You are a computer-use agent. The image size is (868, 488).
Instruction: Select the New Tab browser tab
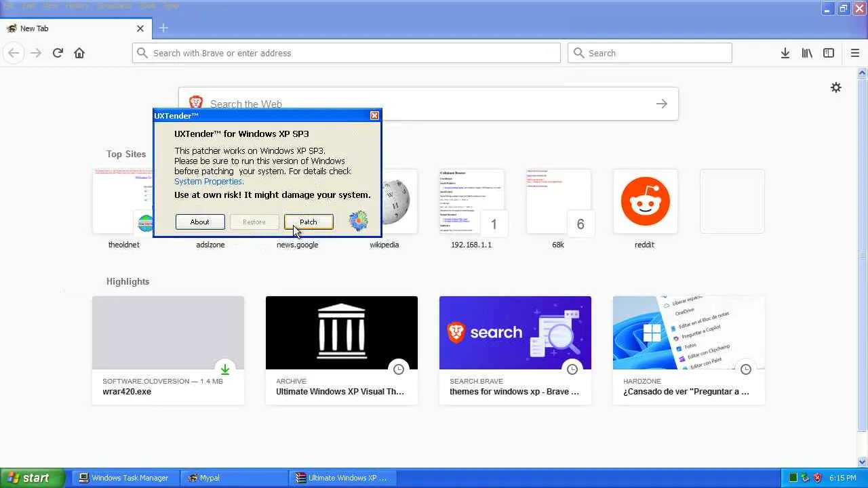click(x=75, y=28)
